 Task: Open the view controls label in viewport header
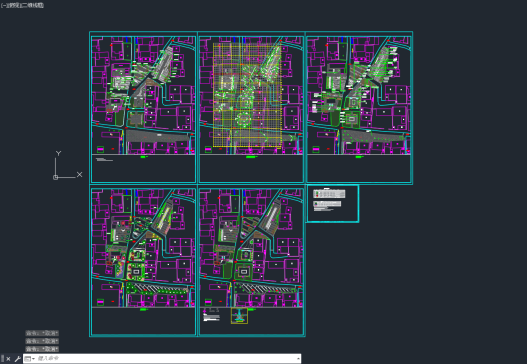(x=14, y=5)
